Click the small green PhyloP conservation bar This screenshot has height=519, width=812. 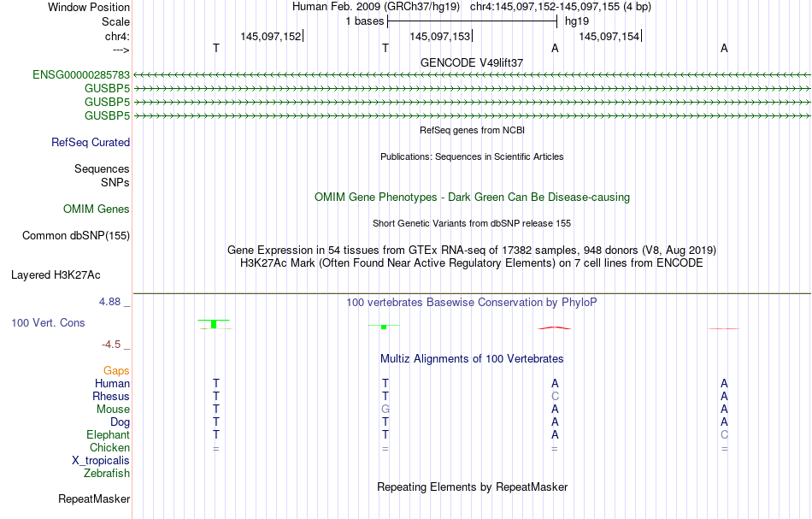point(384,327)
